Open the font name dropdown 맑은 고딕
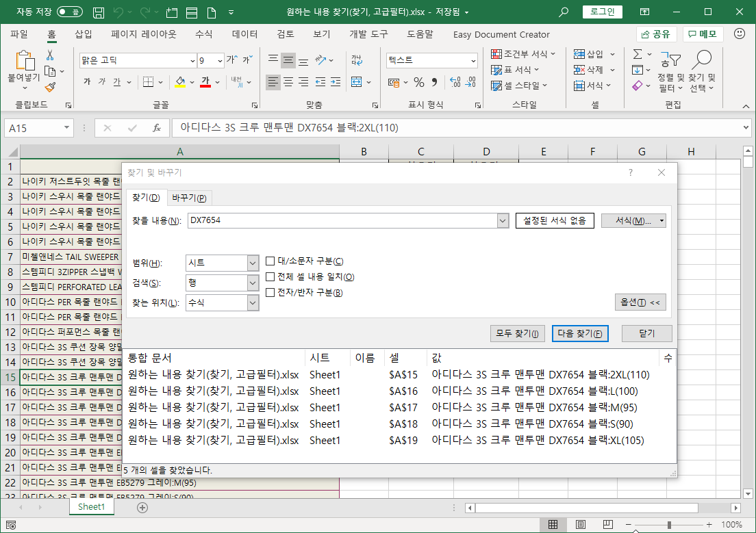Screen dimensions: 756x533 pos(192,61)
